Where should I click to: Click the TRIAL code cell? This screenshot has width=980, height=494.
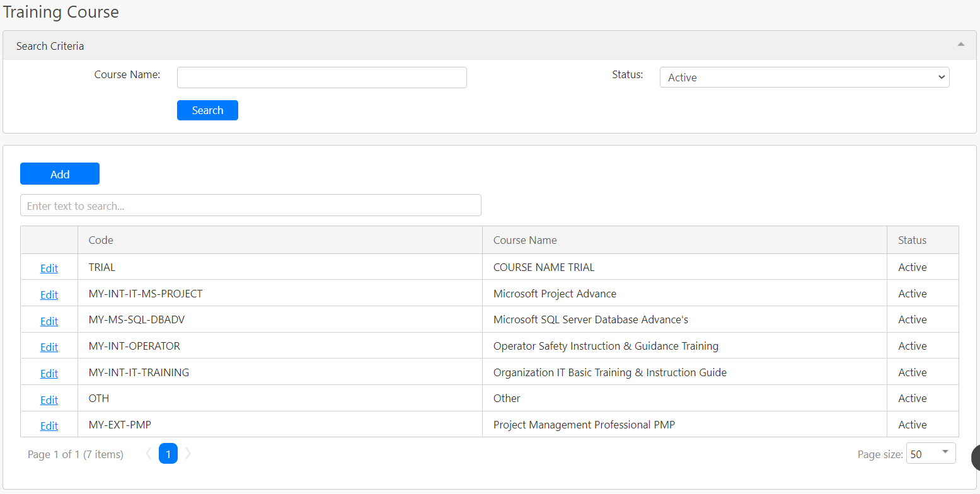[280, 267]
